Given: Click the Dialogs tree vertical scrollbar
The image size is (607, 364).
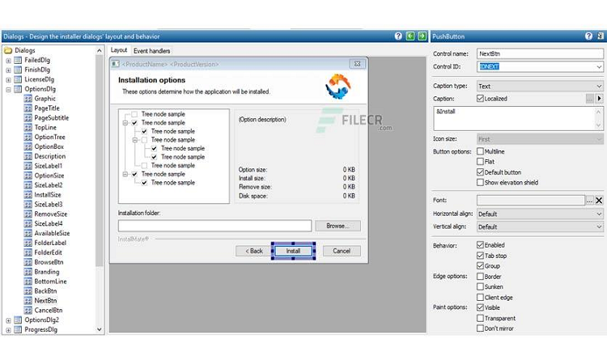Looking at the screenshot, I should (x=100, y=162).
